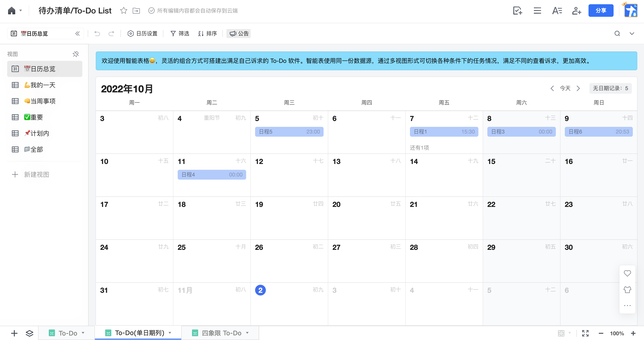Click the heart feedback icon
The height and width of the screenshot is (340, 644).
[x=627, y=273]
